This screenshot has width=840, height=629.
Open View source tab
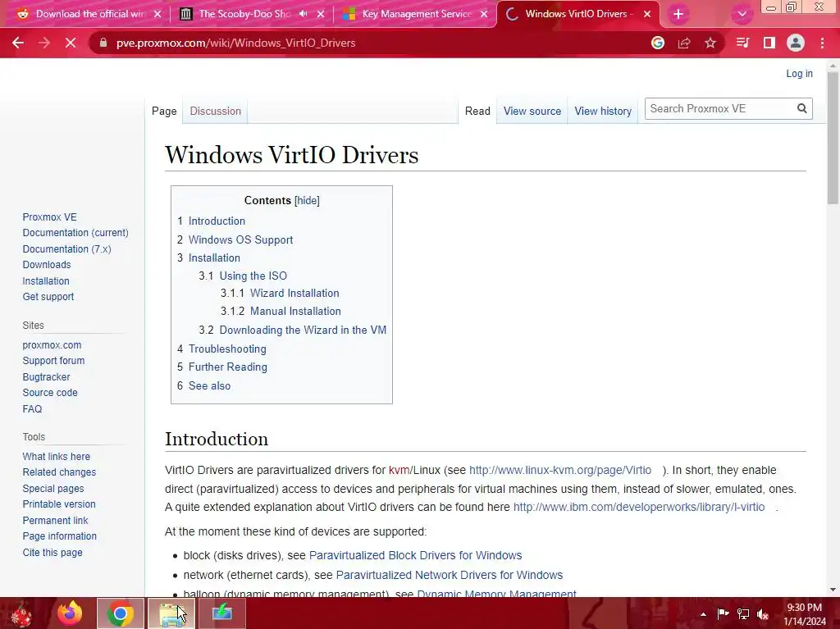coord(532,111)
